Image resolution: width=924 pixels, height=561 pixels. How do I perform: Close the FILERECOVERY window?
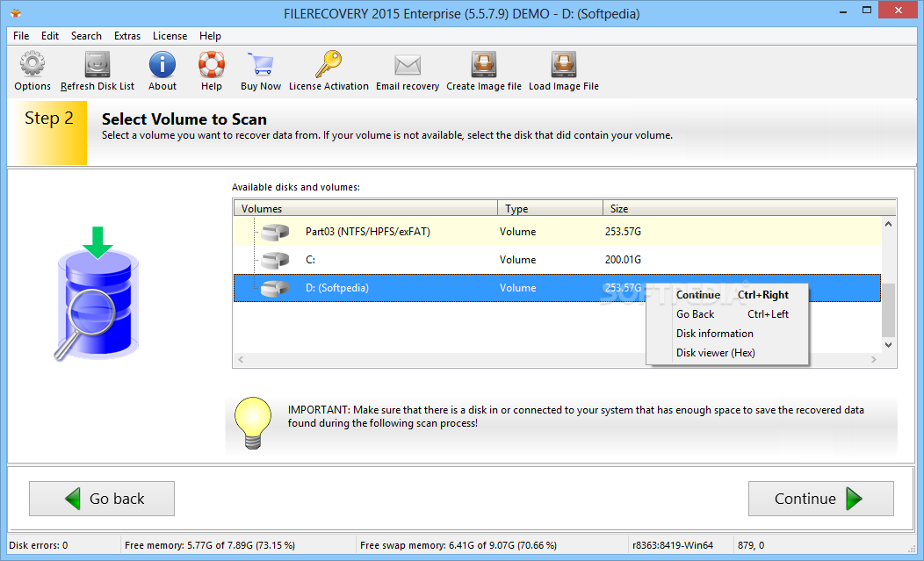[898, 10]
